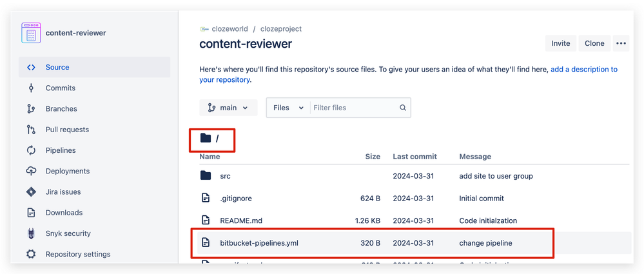Open the .gitignore file
The height and width of the screenshot is (274, 644).
pyautogui.click(x=236, y=199)
